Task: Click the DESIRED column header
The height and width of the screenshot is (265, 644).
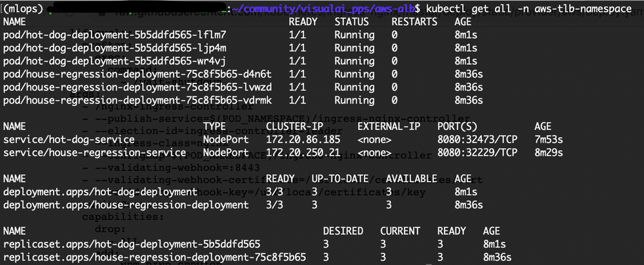Action: 343,231
